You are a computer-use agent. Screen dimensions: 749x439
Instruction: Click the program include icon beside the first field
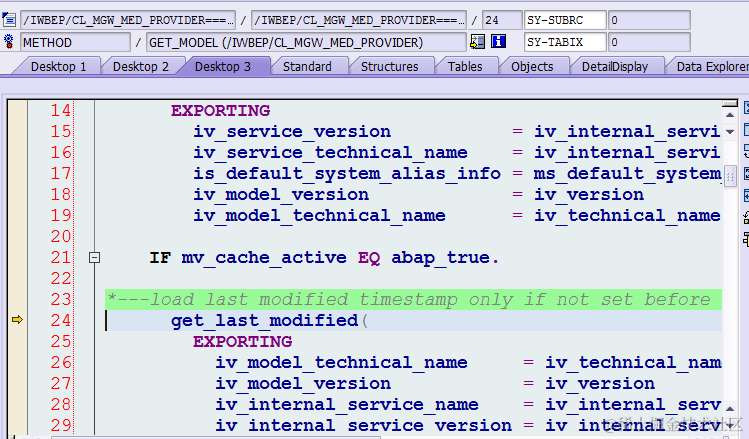[9, 20]
